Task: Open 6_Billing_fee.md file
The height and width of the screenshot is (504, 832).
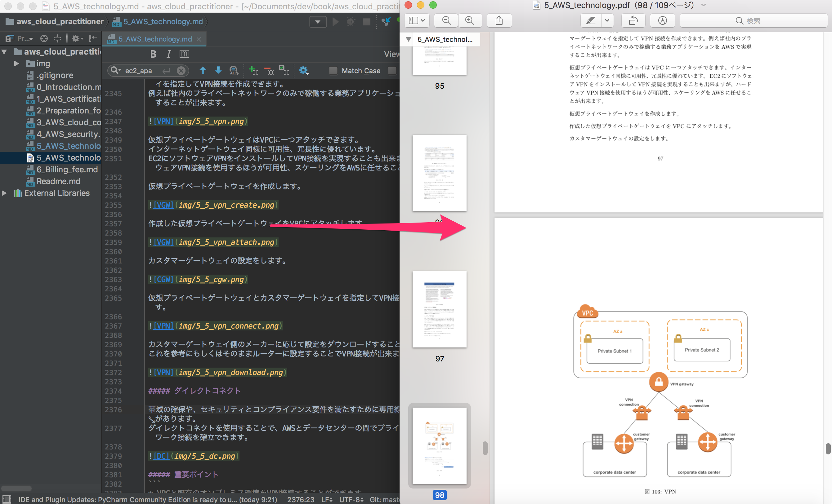Action: (62, 169)
